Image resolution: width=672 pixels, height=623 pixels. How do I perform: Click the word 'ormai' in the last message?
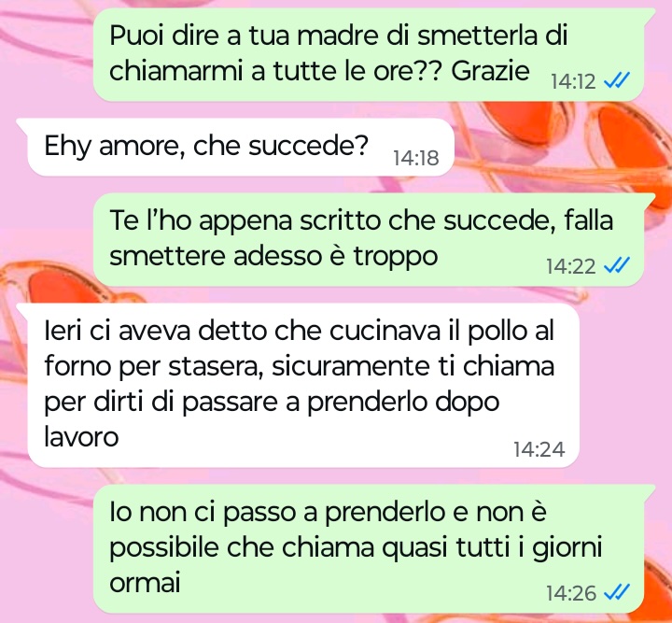coord(145,582)
